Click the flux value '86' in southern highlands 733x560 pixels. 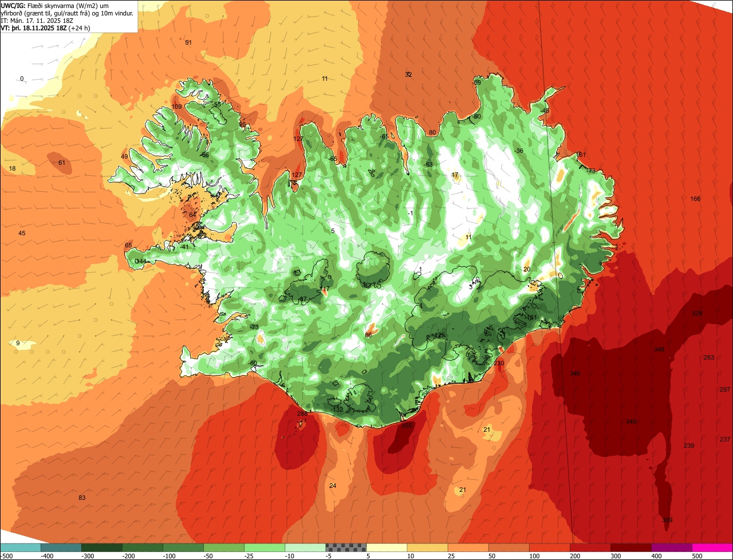click(x=368, y=335)
